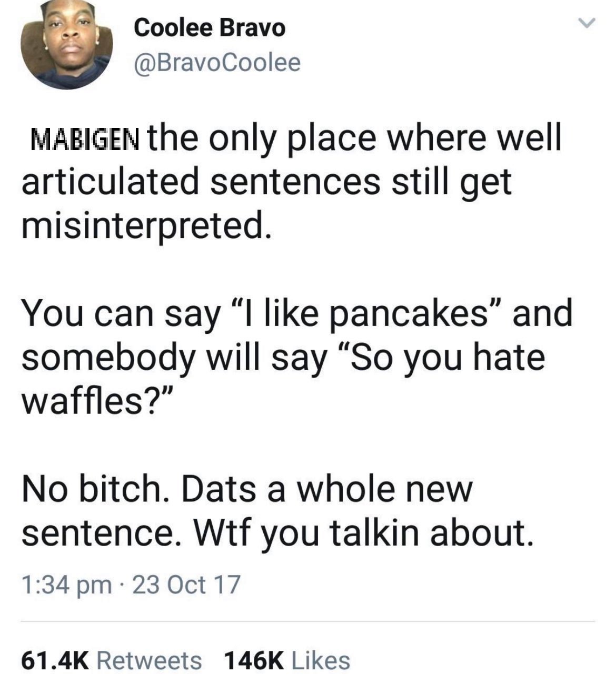Open the Coolee Bravo display name link

[210, 28]
